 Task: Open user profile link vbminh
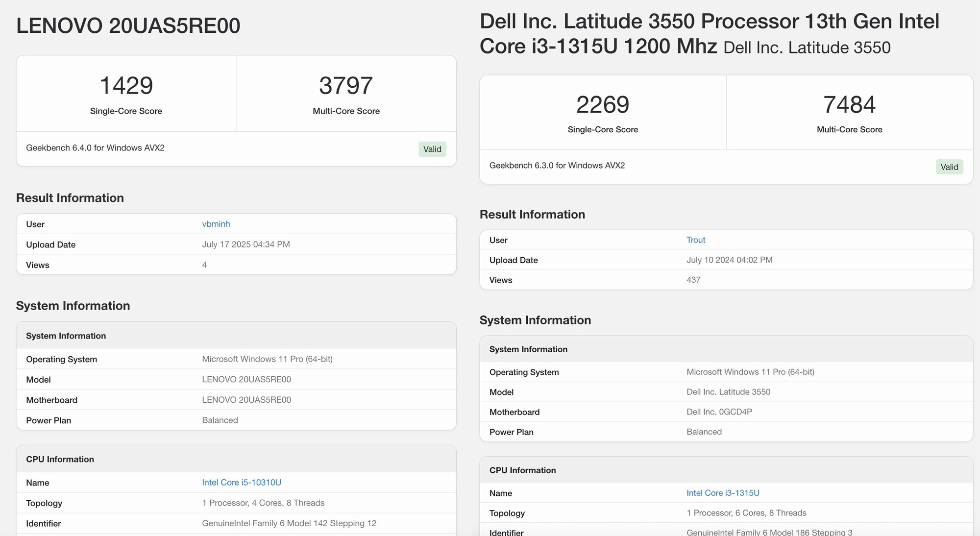coord(216,224)
